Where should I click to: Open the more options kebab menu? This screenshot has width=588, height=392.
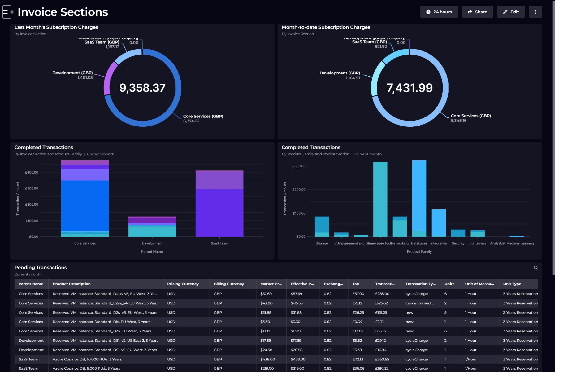point(535,12)
